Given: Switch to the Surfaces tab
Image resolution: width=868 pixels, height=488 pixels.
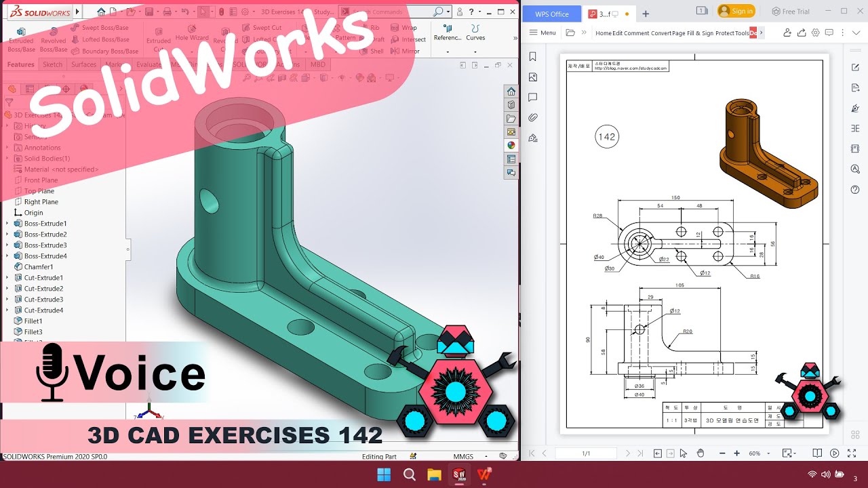Looking at the screenshot, I should tap(84, 64).
